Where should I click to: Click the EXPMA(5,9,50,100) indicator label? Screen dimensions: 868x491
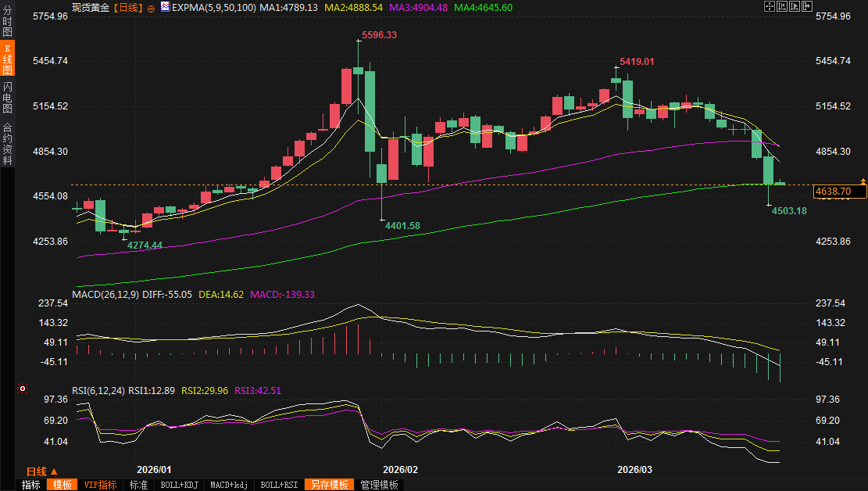[213, 8]
